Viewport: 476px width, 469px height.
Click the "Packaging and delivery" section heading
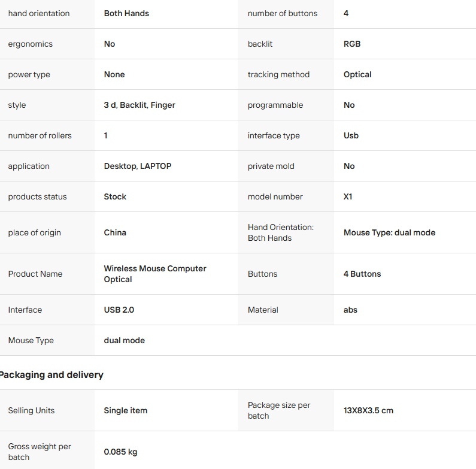(51, 375)
